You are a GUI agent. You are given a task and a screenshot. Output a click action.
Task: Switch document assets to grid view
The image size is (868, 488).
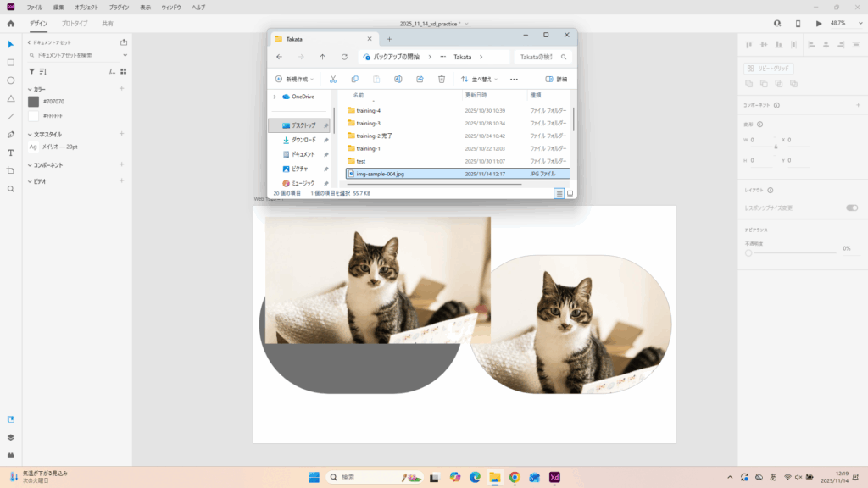click(123, 72)
